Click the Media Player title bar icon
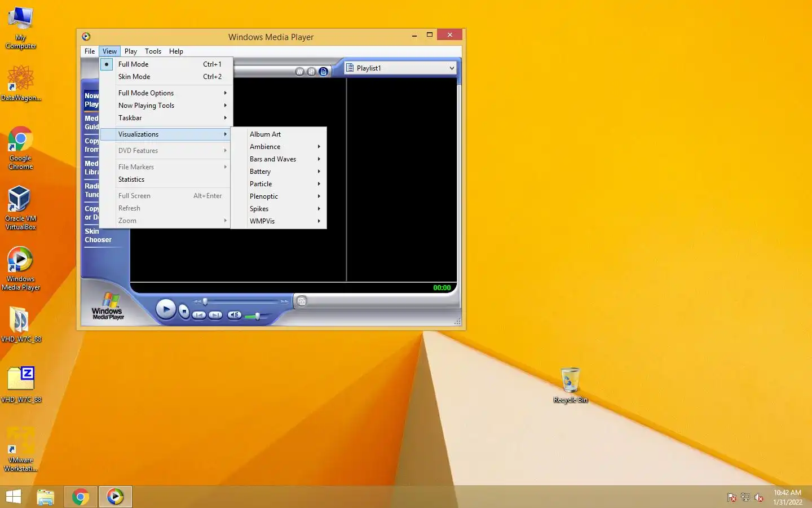 86,37
